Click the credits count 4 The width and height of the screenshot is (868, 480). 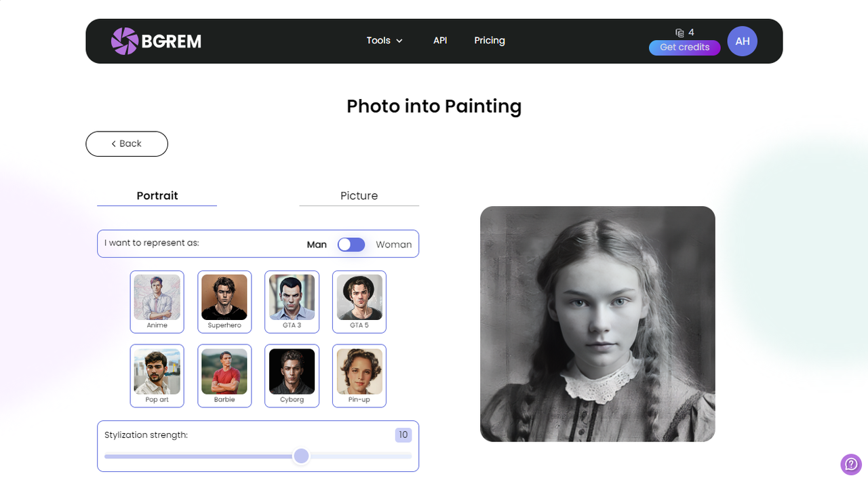[x=691, y=33]
